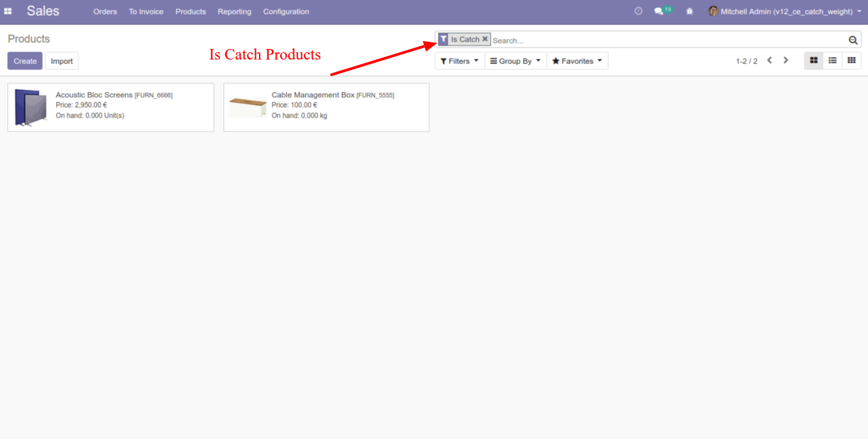The image size is (868, 439).
Task: Go to the next page arrow
Action: [785, 60]
